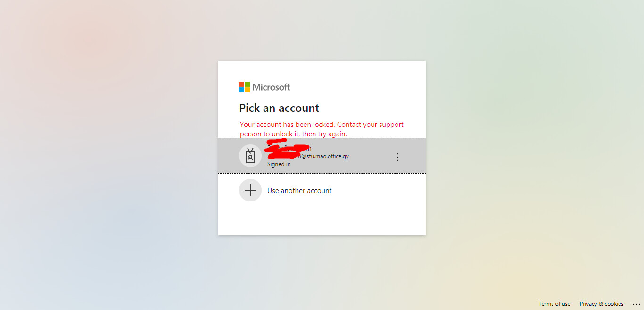Click the "Pick an account" heading
The height and width of the screenshot is (310, 644).
pos(279,108)
